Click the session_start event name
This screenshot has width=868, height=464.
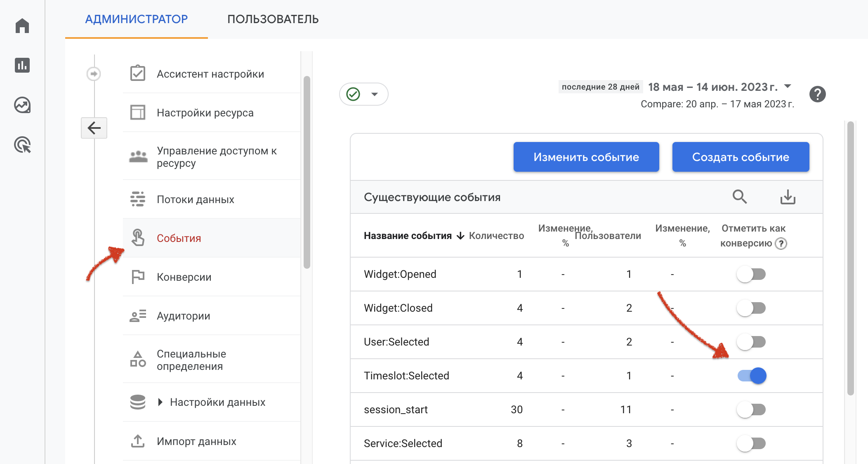(396, 410)
